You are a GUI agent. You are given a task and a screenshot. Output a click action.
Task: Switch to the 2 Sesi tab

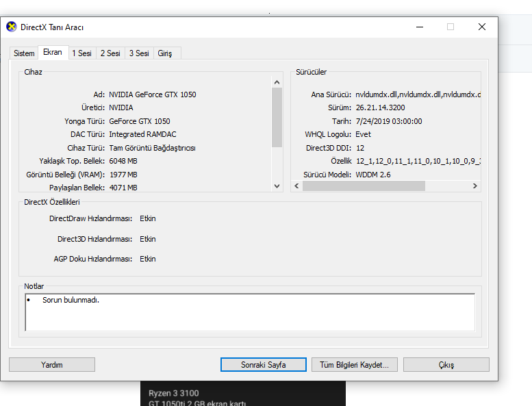110,53
